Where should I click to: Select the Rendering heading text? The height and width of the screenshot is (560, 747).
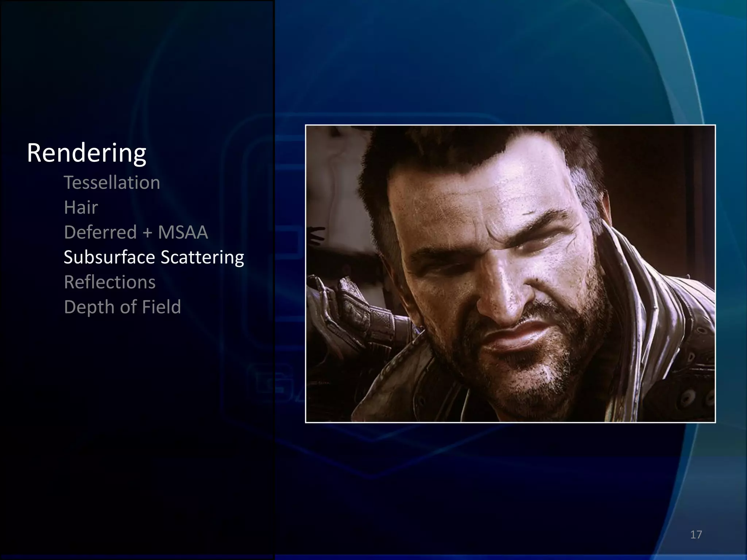pos(86,153)
